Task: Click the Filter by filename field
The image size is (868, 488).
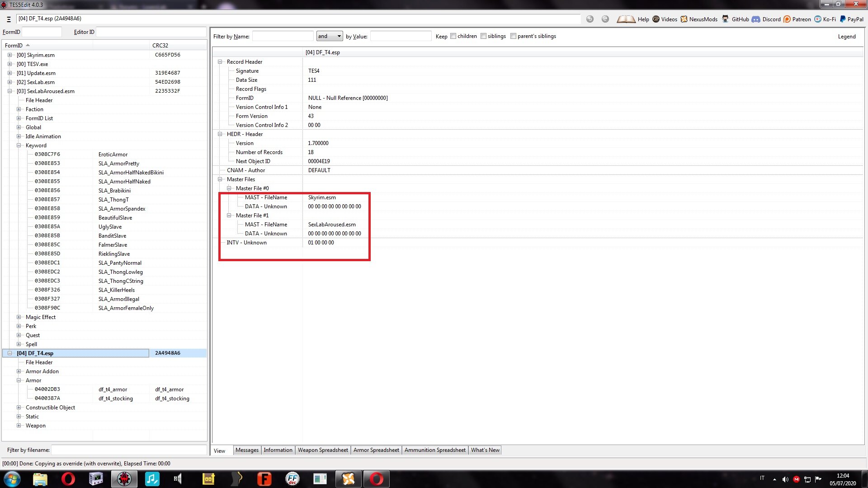Action: [x=129, y=450]
